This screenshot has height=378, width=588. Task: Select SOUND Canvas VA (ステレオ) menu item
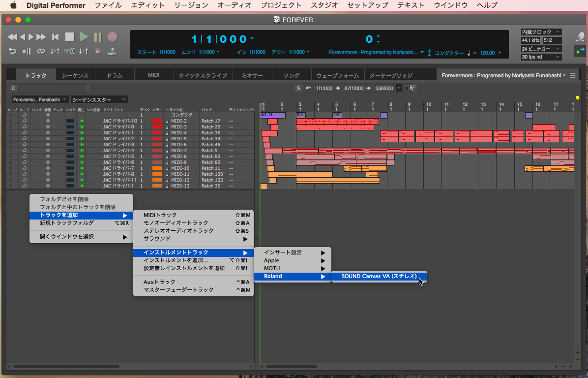tap(379, 276)
